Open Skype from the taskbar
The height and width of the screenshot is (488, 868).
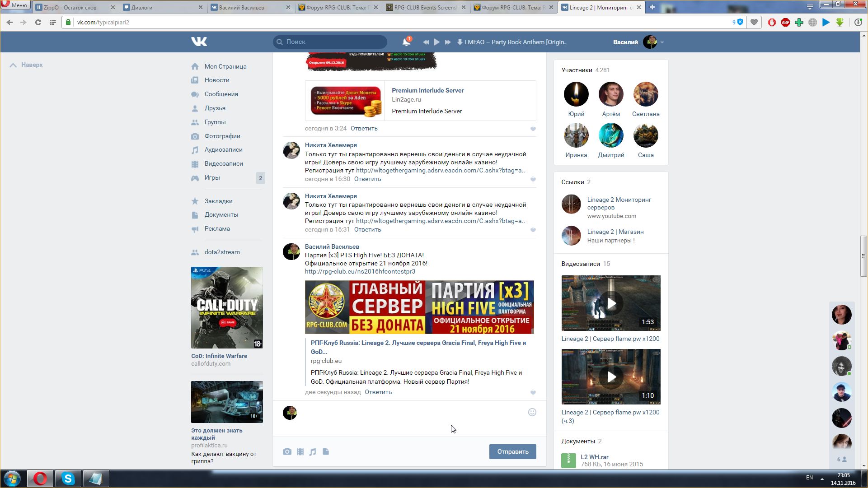pos(68,479)
